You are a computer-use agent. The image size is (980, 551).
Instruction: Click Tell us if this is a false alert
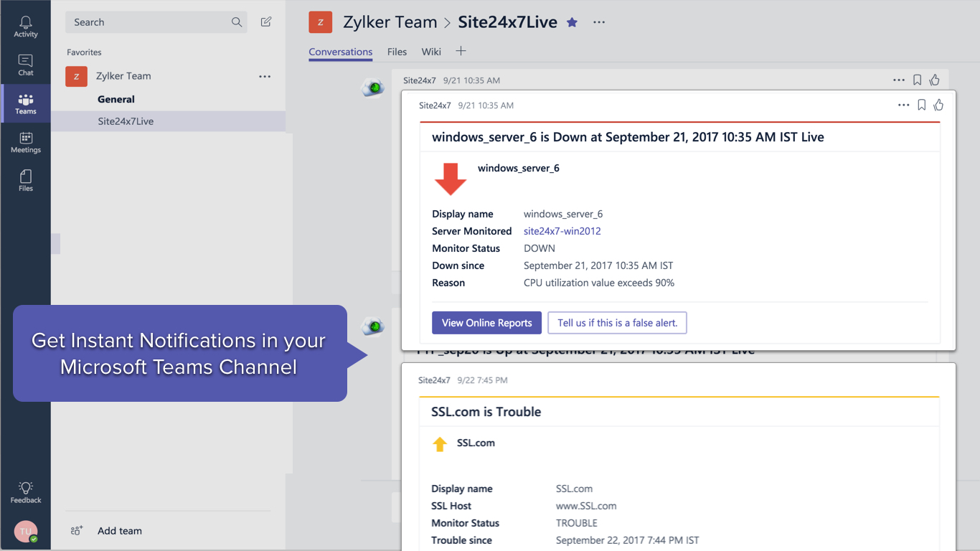click(x=617, y=323)
